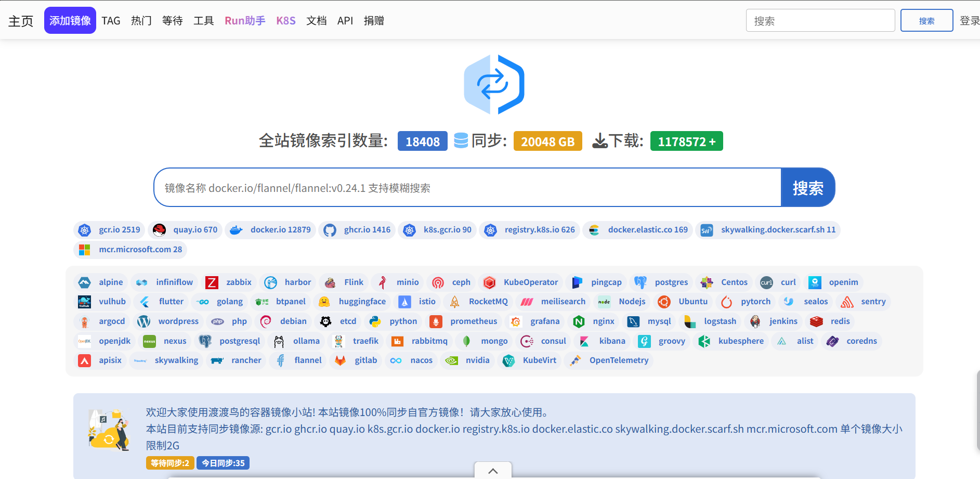Click the debian swirl icon
This screenshot has height=479, width=980.
tap(266, 321)
